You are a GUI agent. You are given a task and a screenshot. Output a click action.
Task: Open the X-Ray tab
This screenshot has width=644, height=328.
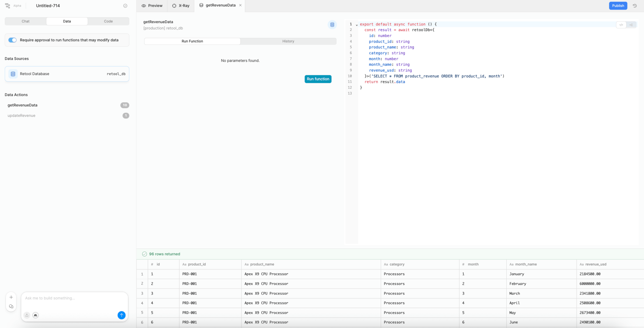pyautogui.click(x=181, y=6)
